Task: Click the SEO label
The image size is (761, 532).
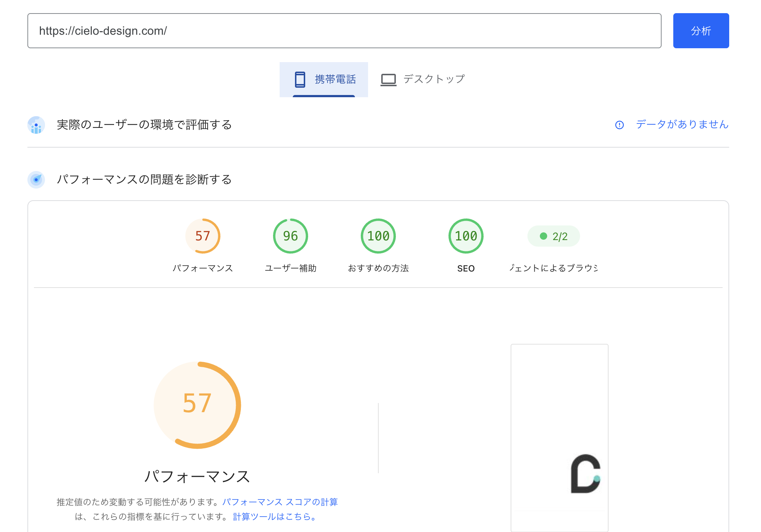Action: click(466, 269)
